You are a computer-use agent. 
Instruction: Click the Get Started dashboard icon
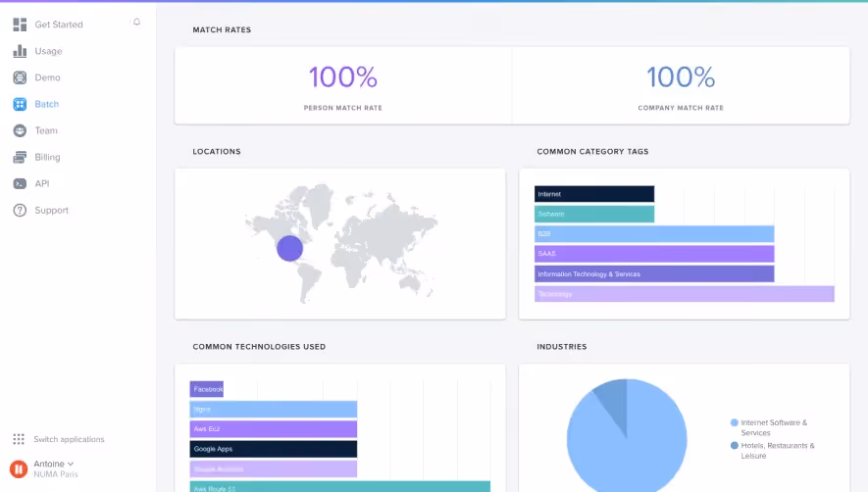[x=20, y=25]
